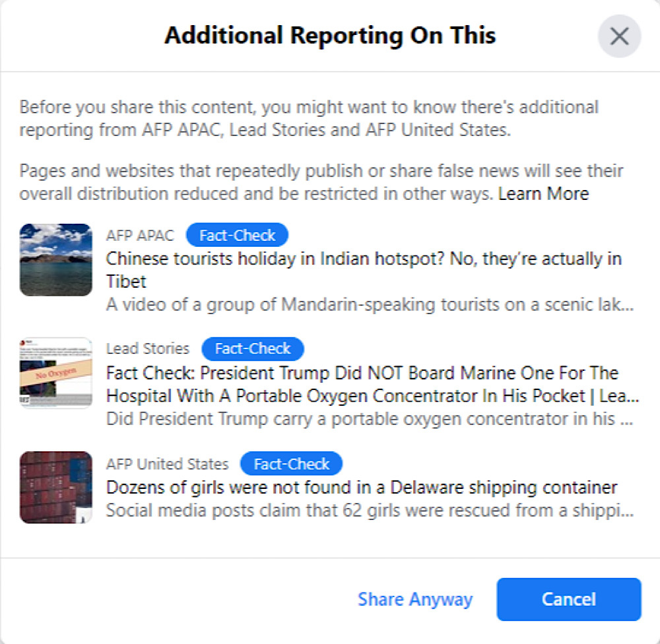Screen dimensions: 660x644
Task: Select the blue Cancel button
Action: tap(569, 599)
